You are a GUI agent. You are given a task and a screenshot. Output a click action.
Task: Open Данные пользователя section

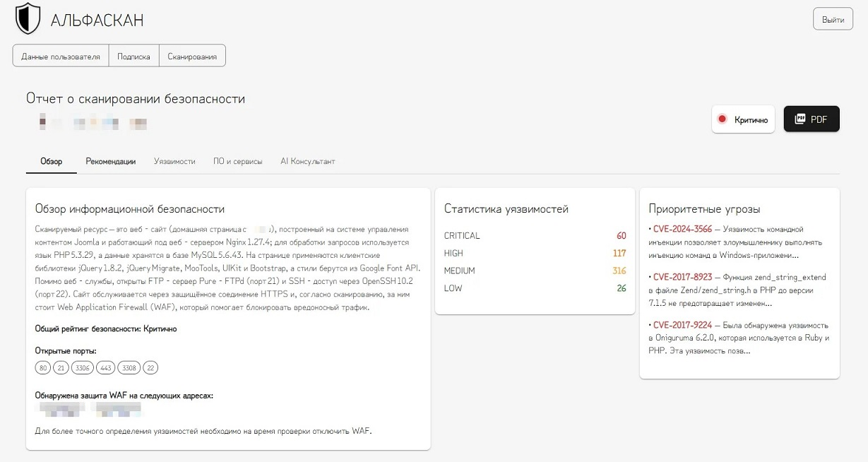[x=61, y=57]
